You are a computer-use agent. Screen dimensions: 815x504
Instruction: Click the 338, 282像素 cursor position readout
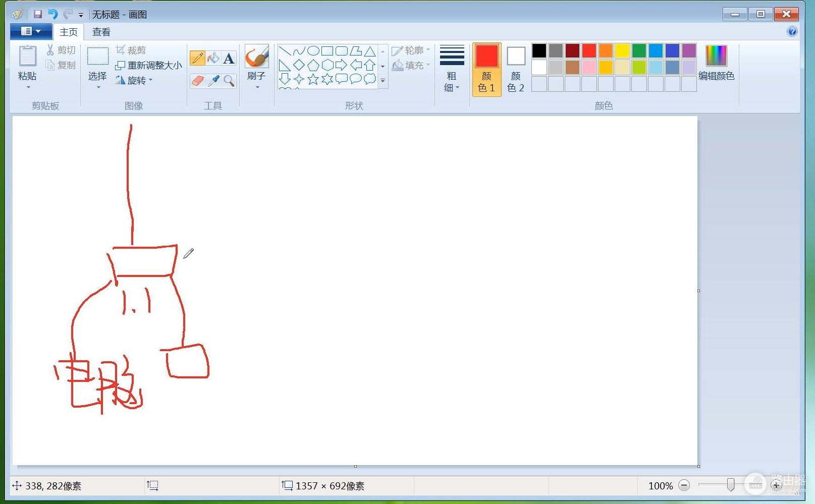53,486
